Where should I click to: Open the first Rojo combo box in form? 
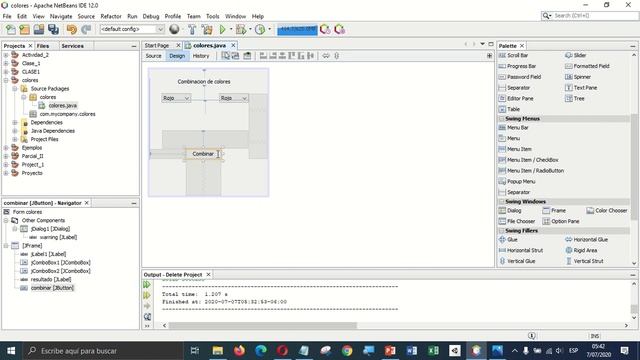[x=187, y=98]
